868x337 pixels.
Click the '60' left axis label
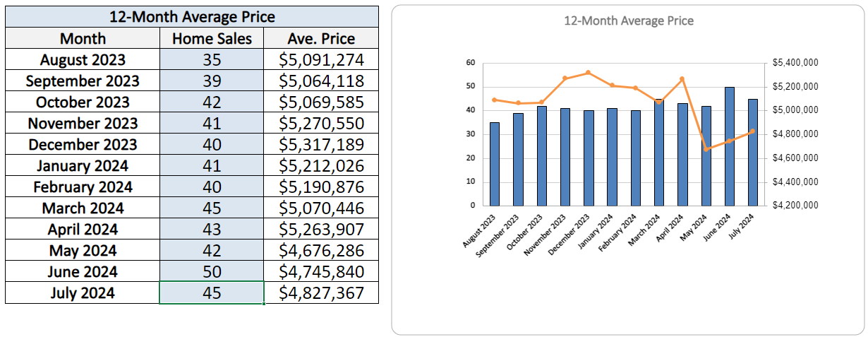coord(470,63)
